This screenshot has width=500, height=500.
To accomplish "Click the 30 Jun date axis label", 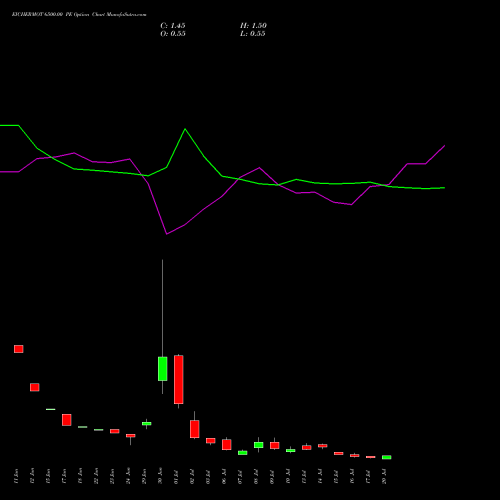I will pyautogui.click(x=160, y=476).
